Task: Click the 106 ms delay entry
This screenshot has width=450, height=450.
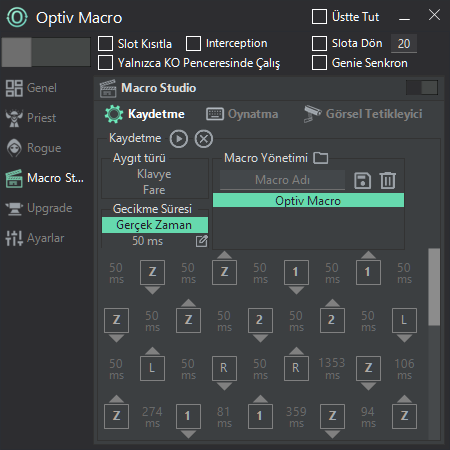Action: pos(404,369)
